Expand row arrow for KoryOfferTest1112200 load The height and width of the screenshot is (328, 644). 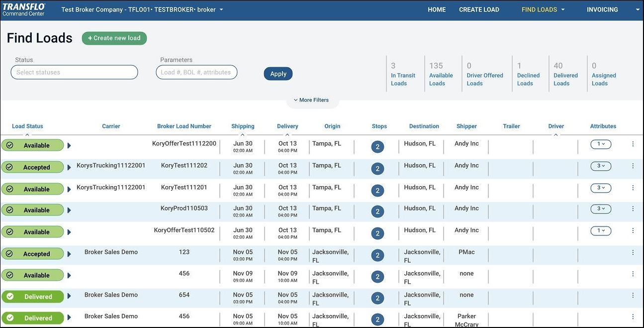(x=69, y=146)
